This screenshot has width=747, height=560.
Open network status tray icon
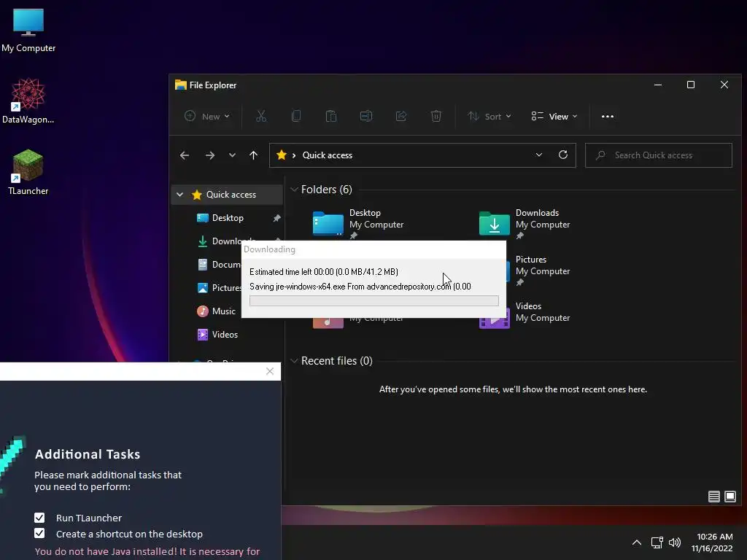click(x=657, y=542)
